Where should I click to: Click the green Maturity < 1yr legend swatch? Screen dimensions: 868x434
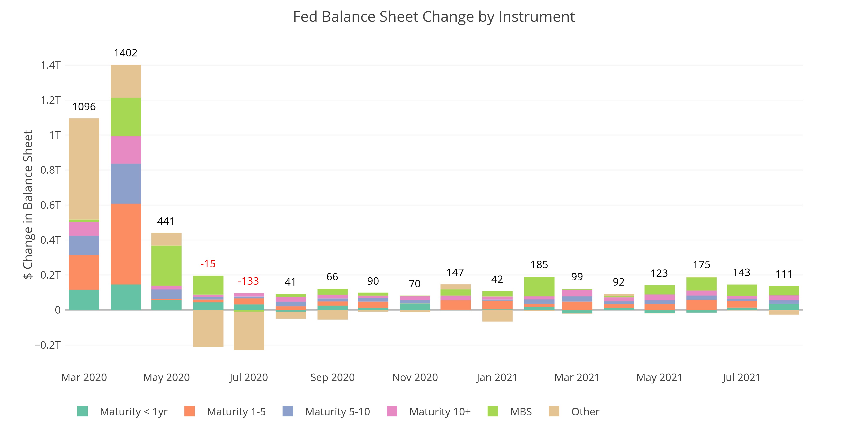click(x=82, y=411)
